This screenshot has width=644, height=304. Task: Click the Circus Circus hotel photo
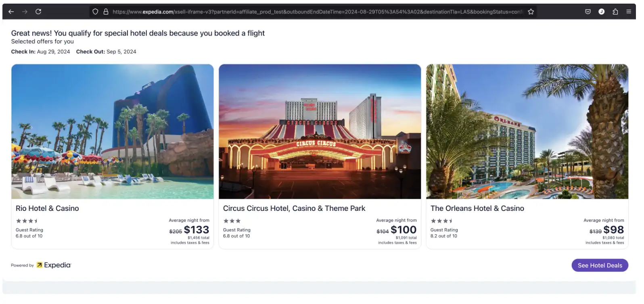point(320,131)
